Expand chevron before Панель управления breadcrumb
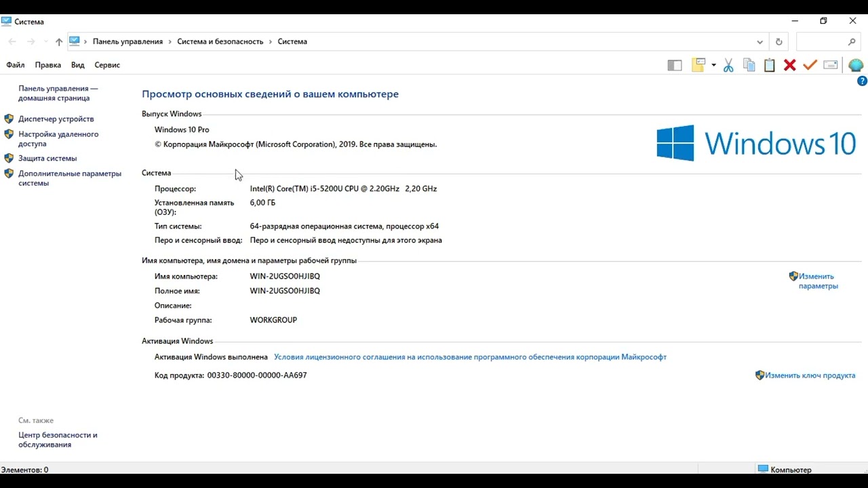Image resolution: width=868 pixels, height=488 pixels. pyautogui.click(x=85, y=42)
